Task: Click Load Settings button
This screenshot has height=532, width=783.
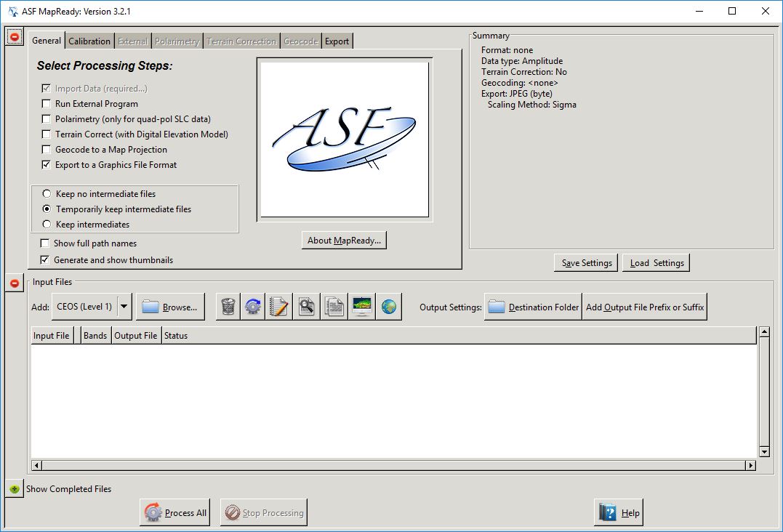Action: [x=656, y=262]
